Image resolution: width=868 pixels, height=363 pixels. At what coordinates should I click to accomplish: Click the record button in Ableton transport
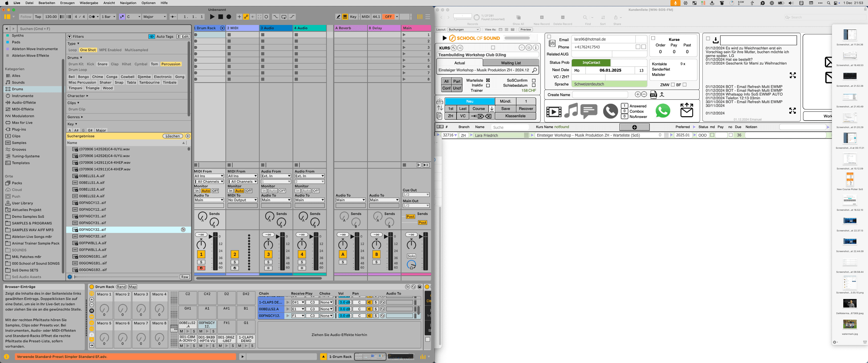tap(229, 16)
